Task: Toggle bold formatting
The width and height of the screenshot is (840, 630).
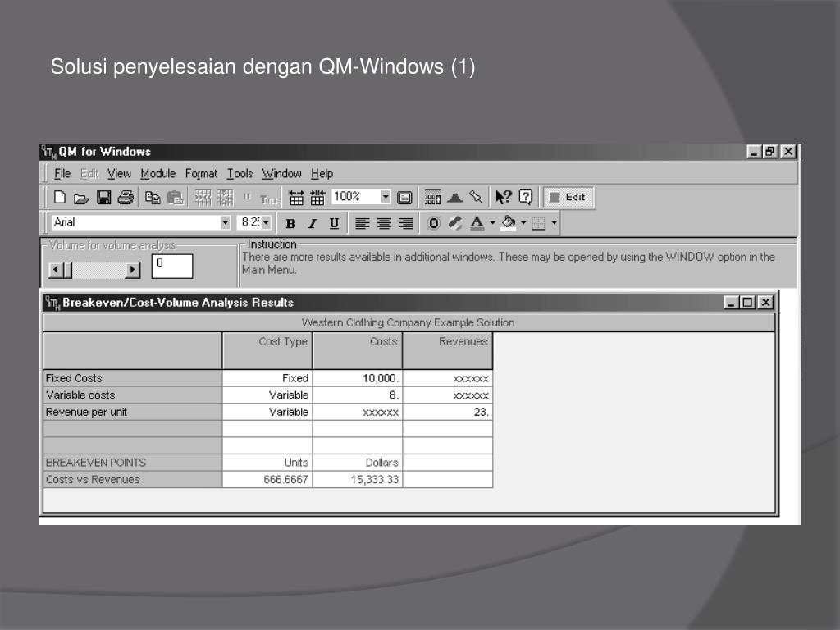Action: (290, 224)
